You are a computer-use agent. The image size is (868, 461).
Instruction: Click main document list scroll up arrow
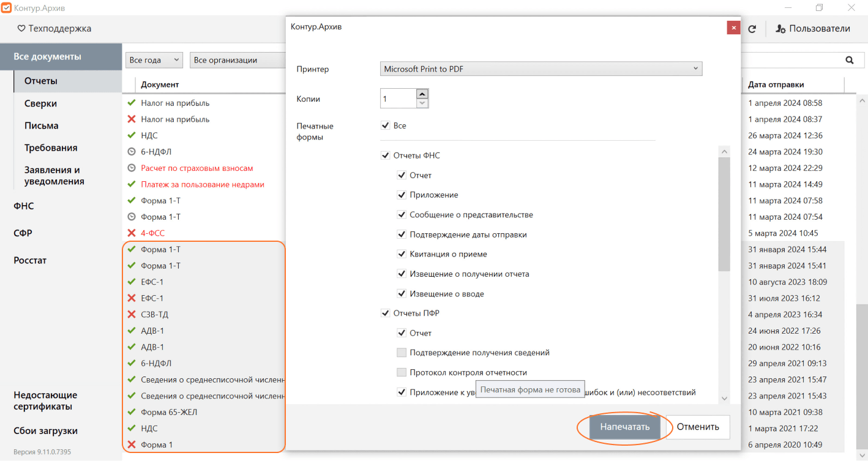(862, 100)
